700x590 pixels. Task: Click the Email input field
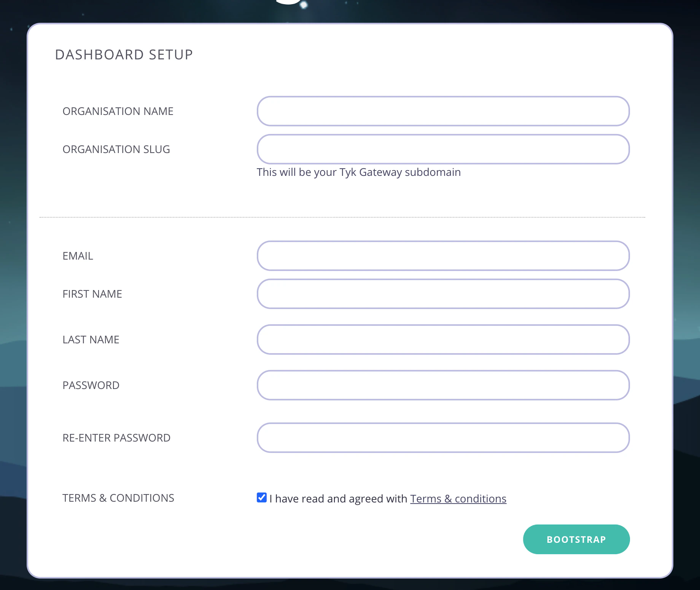[x=442, y=256]
